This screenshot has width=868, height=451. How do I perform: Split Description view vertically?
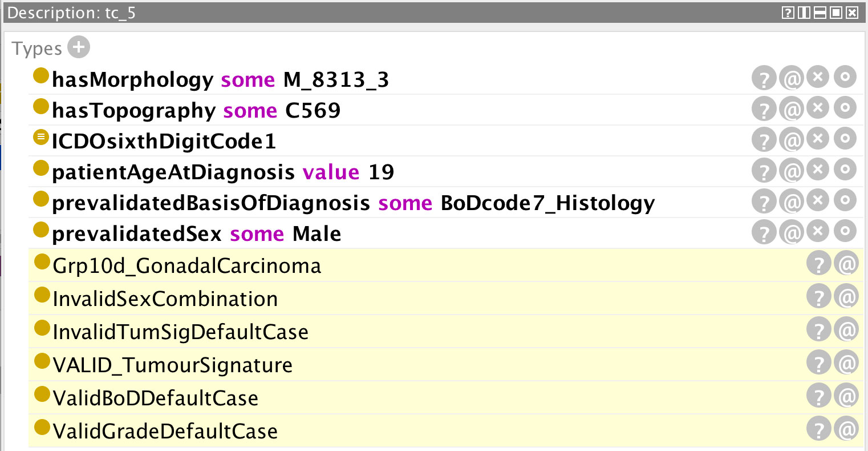tap(804, 13)
